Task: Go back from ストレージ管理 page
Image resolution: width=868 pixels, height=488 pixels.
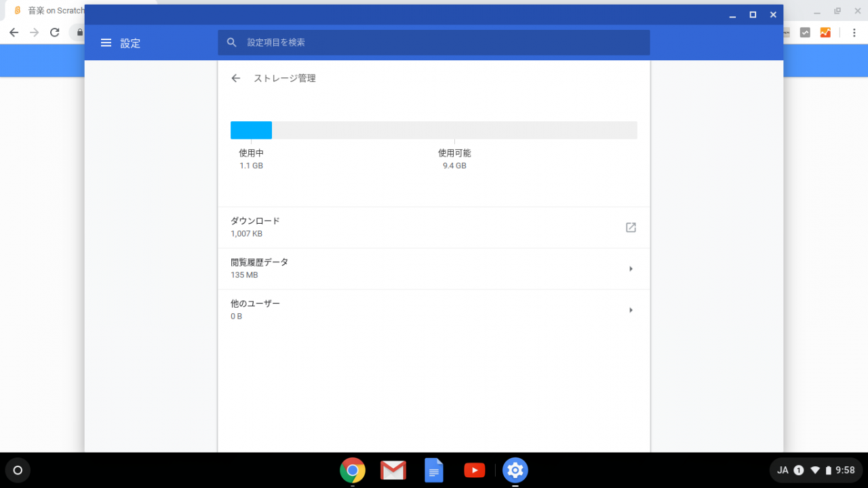Action: (236, 79)
